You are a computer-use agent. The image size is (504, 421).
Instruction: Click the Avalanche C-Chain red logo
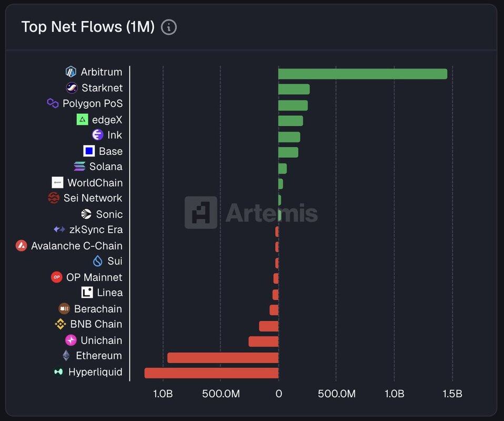(22, 246)
